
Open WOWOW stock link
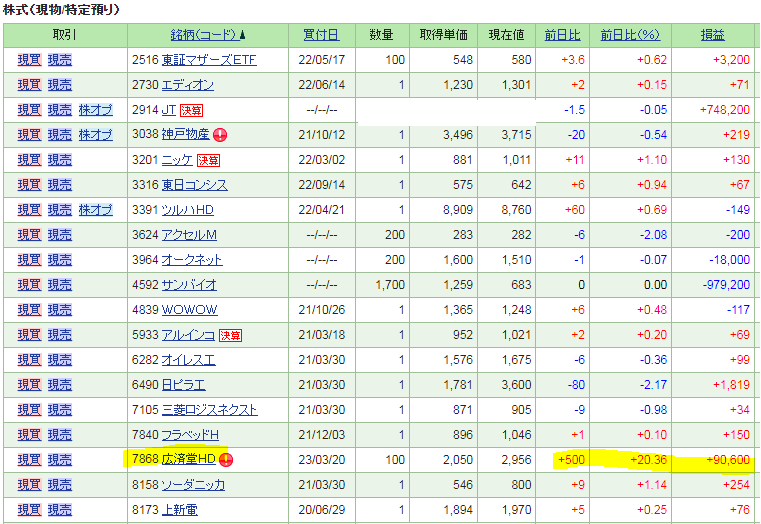click(x=189, y=310)
